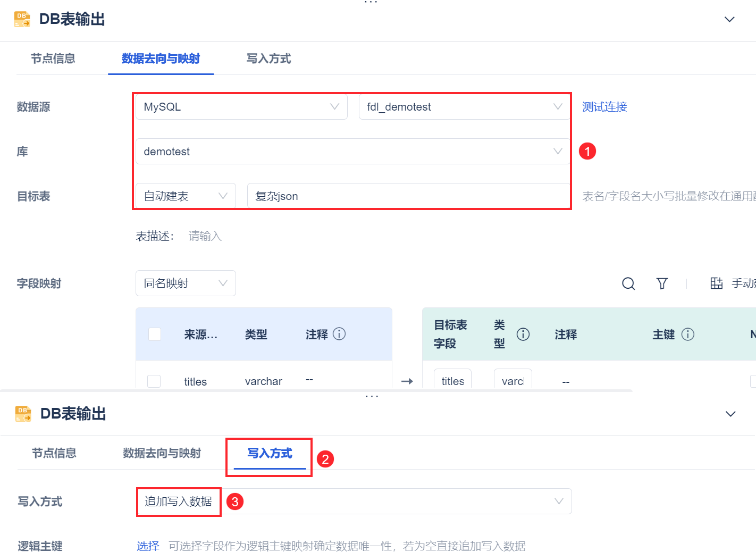Screen dimensions: 756x560
Task: Click the source field name titles
Action: pos(196,382)
